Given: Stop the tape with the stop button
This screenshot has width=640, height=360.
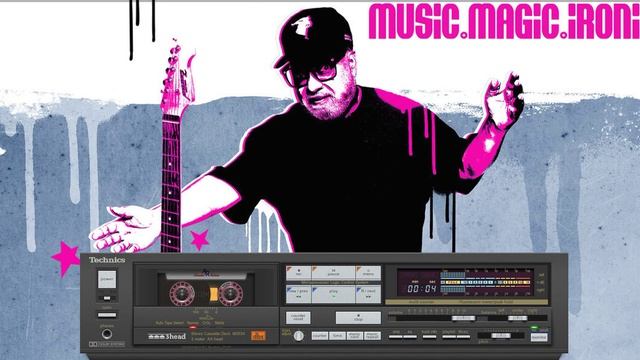Looking at the screenshot, I should pos(358,318).
